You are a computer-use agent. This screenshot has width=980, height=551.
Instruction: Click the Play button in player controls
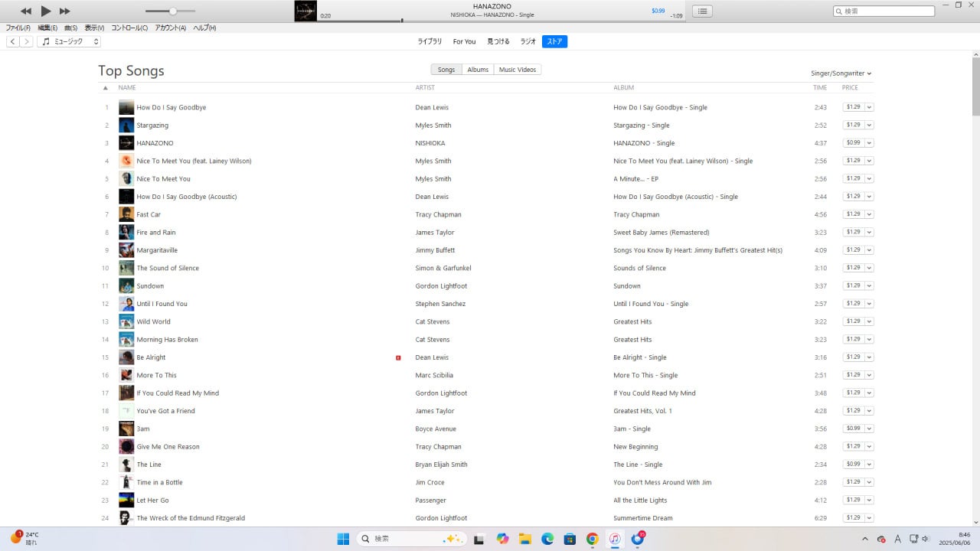[x=45, y=11]
